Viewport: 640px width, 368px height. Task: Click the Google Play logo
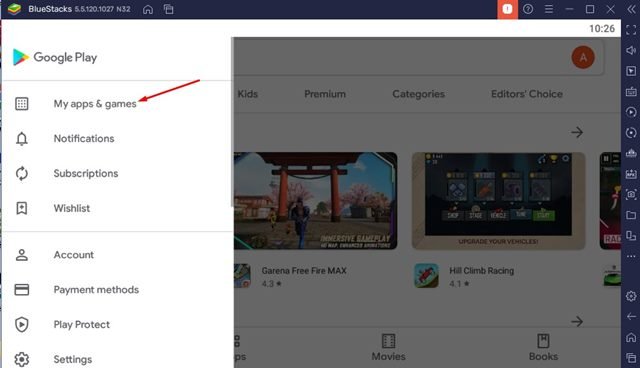[55, 57]
